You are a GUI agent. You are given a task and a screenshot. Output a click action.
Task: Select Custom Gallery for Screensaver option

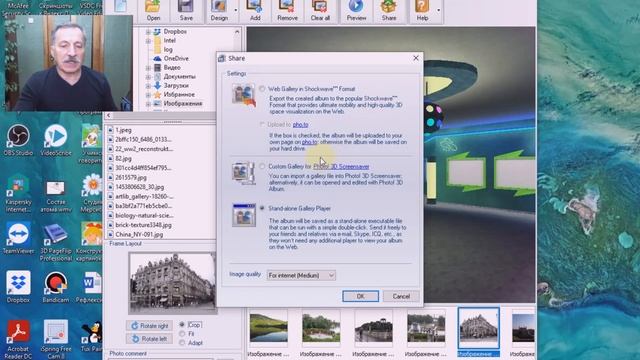tap(262, 166)
